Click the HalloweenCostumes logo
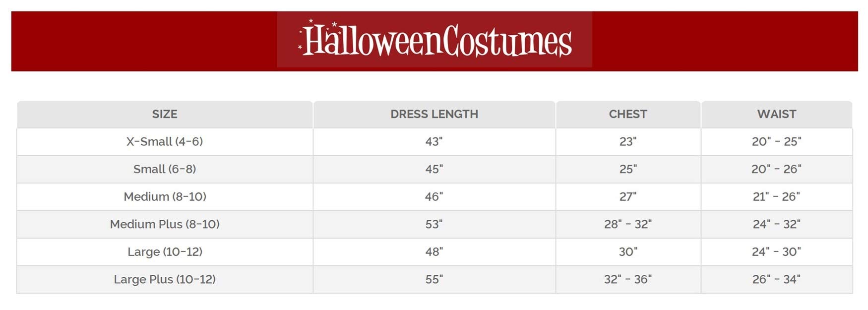Viewport: 868px width, 310px height. pyautogui.click(x=434, y=40)
